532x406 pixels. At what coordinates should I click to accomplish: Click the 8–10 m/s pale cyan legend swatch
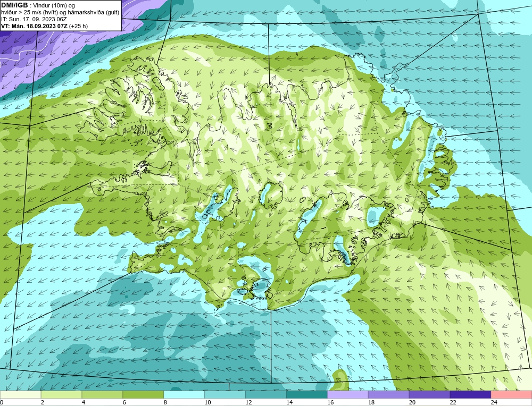pos(184,395)
